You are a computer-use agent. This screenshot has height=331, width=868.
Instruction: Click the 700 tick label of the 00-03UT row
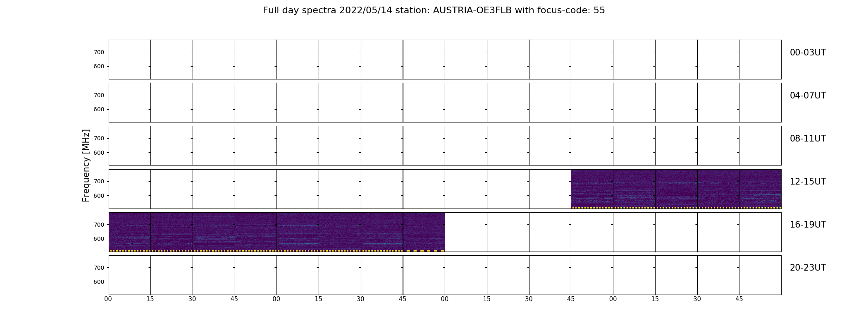tap(99, 52)
